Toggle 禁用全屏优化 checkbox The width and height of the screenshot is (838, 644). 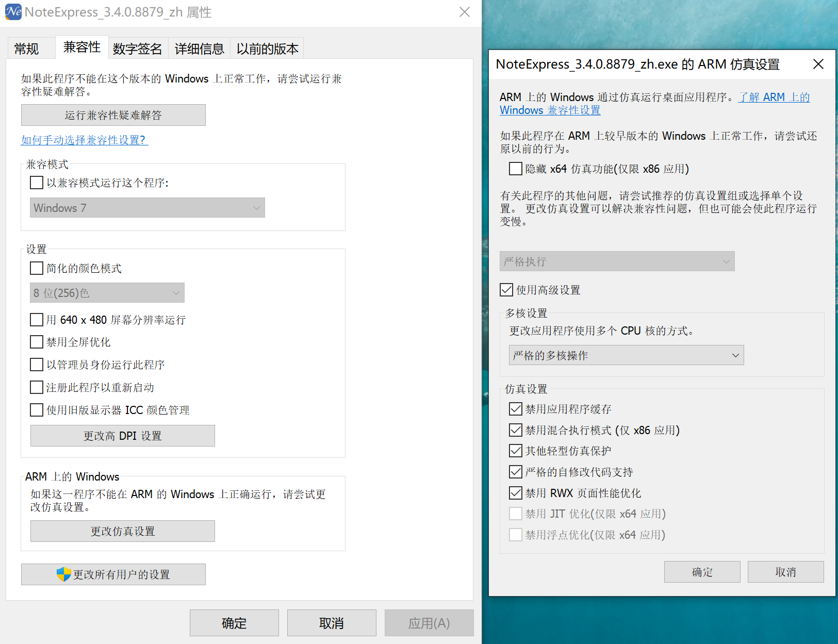tap(37, 342)
